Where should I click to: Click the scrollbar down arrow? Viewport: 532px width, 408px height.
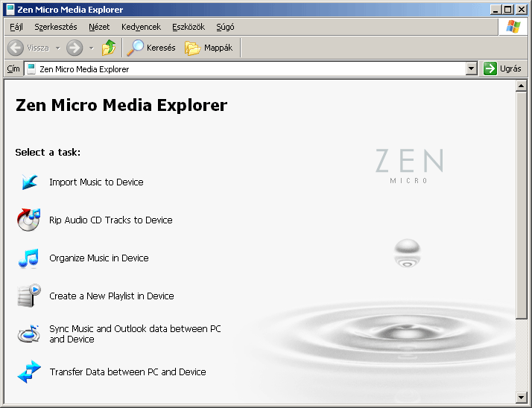(x=521, y=397)
